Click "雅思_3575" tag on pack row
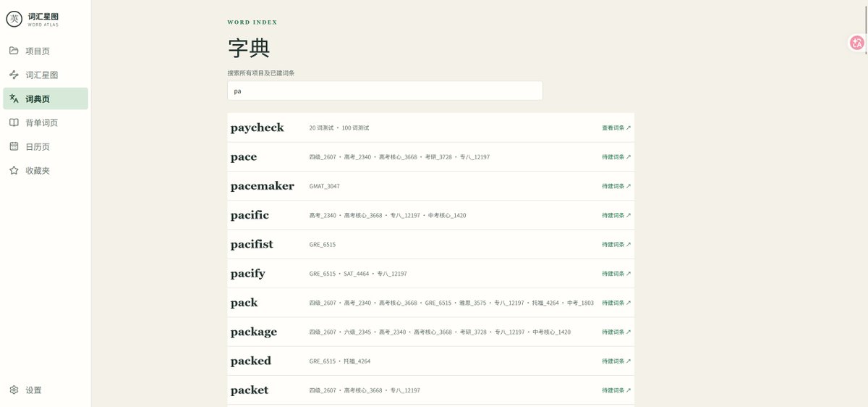The image size is (868, 407). 472,303
